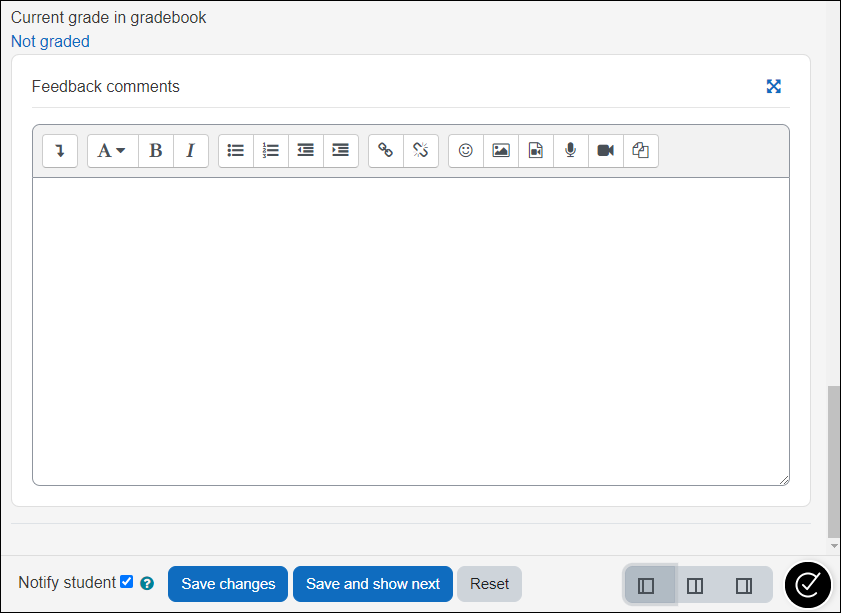The height and width of the screenshot is (613, 841).
Task: Record audio feedback
Action: pos(570,150)
